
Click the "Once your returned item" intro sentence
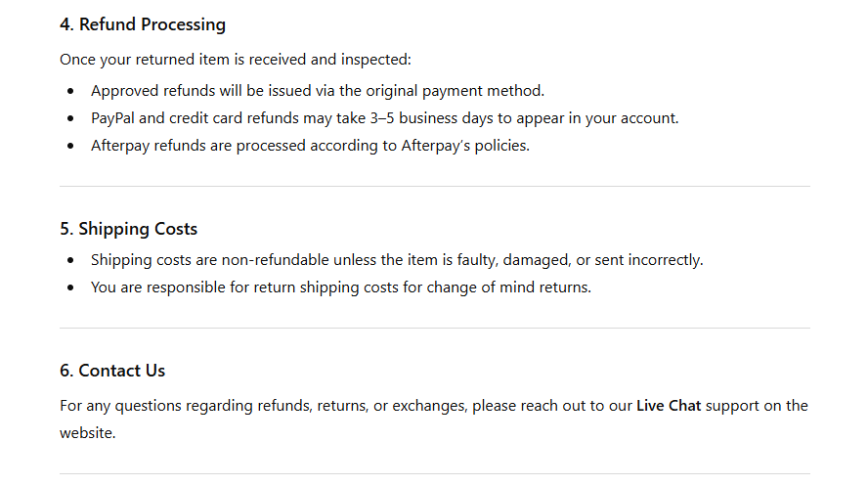point(236,60)
